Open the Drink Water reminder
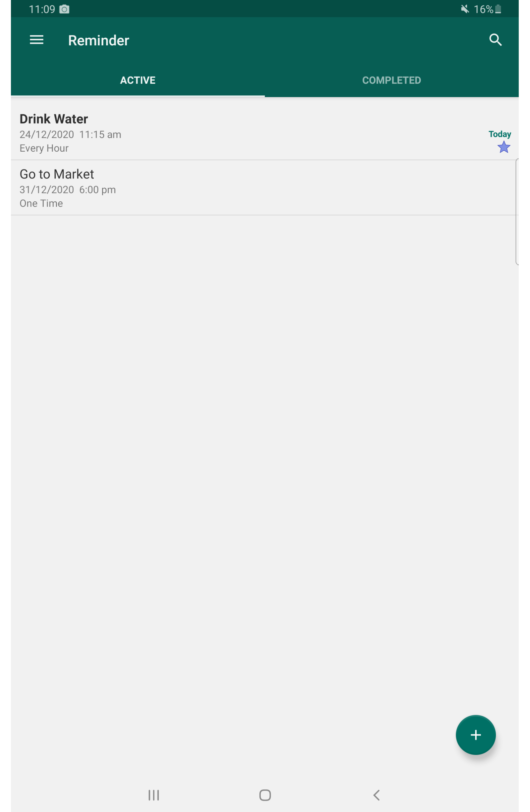530x812 pixels. click(265, 132)
